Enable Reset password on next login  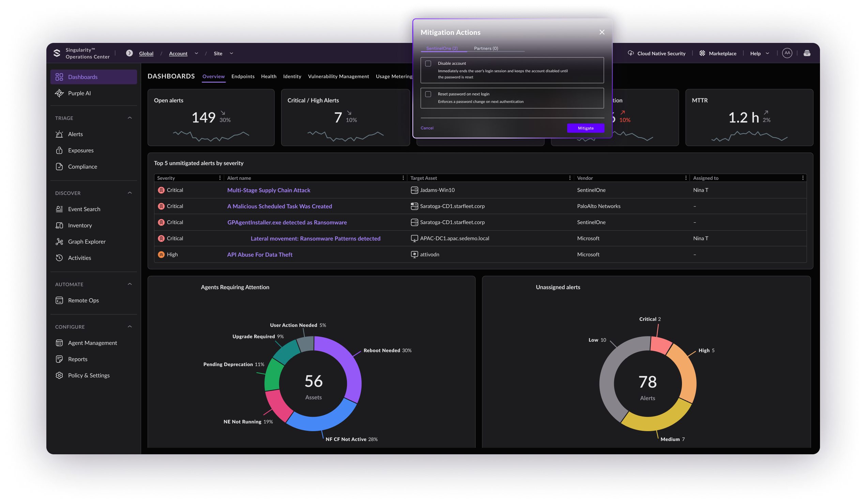click(x=428, y=94)
